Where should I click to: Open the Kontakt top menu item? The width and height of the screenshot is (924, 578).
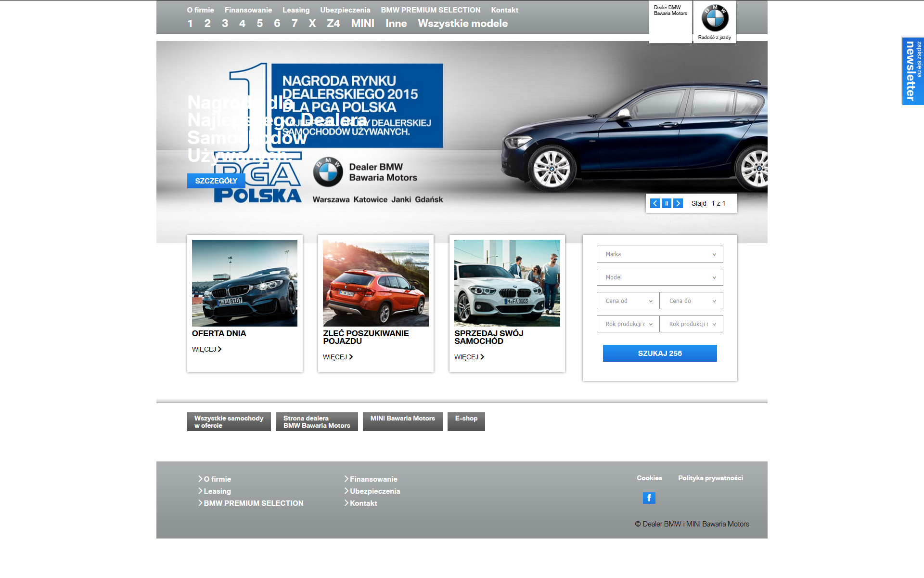pyautogui.click(x=504, y=10)
